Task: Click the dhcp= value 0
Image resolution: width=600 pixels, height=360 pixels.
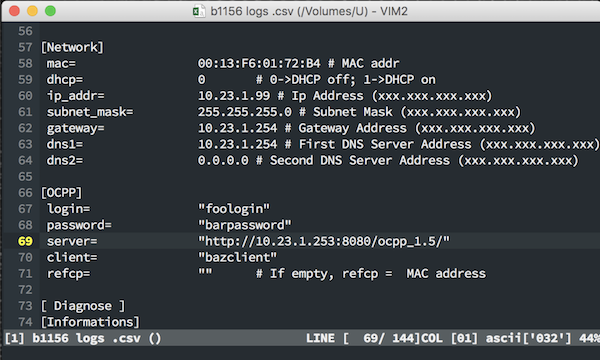Action: 202,80
